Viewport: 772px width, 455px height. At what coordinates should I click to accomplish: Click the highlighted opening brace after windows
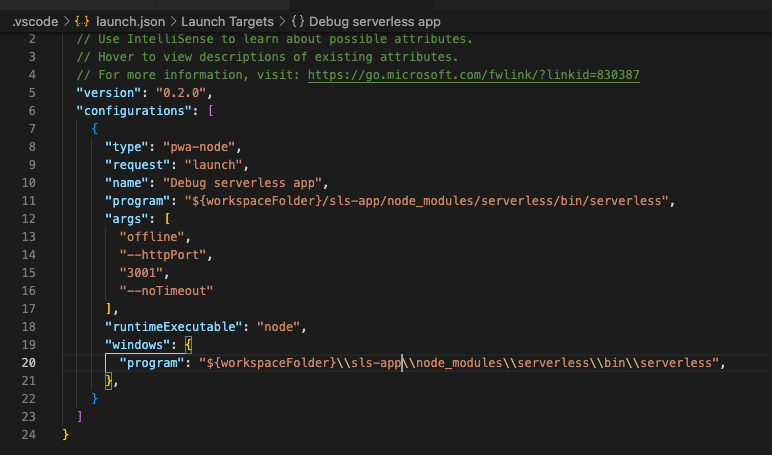tap(189, 345)
